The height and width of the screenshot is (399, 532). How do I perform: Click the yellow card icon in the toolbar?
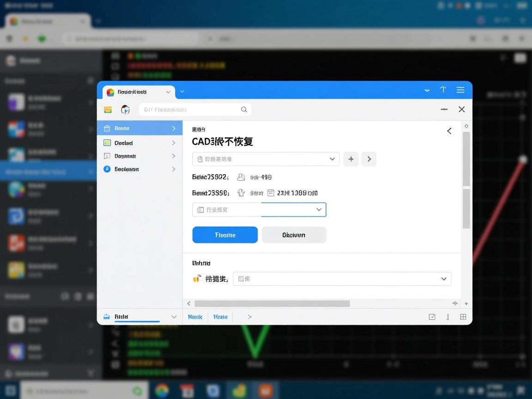click(x=108, y=109)
